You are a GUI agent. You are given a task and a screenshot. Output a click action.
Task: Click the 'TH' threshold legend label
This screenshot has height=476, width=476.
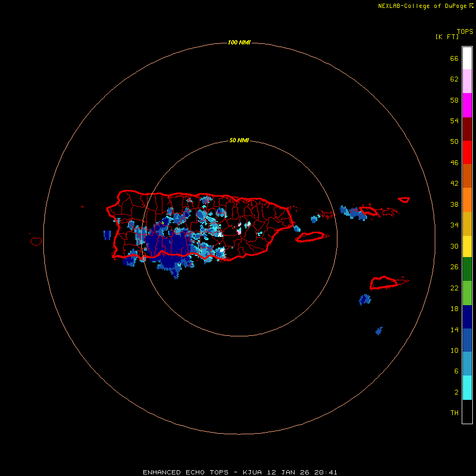pos(454,413)
